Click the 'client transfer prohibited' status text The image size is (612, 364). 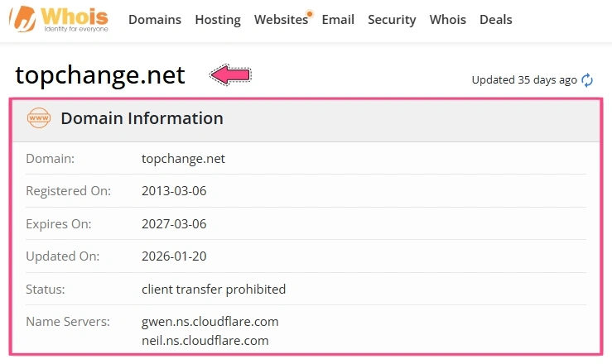214,290
